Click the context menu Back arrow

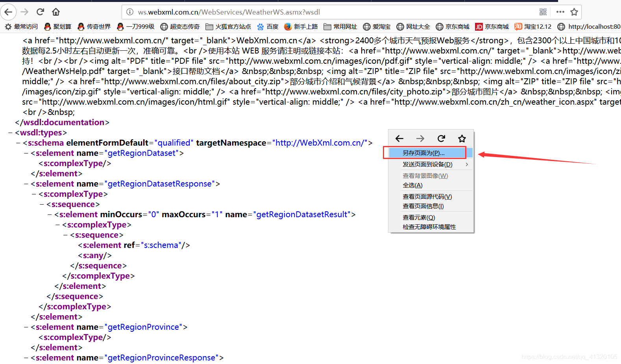click(x=399, y=139)
